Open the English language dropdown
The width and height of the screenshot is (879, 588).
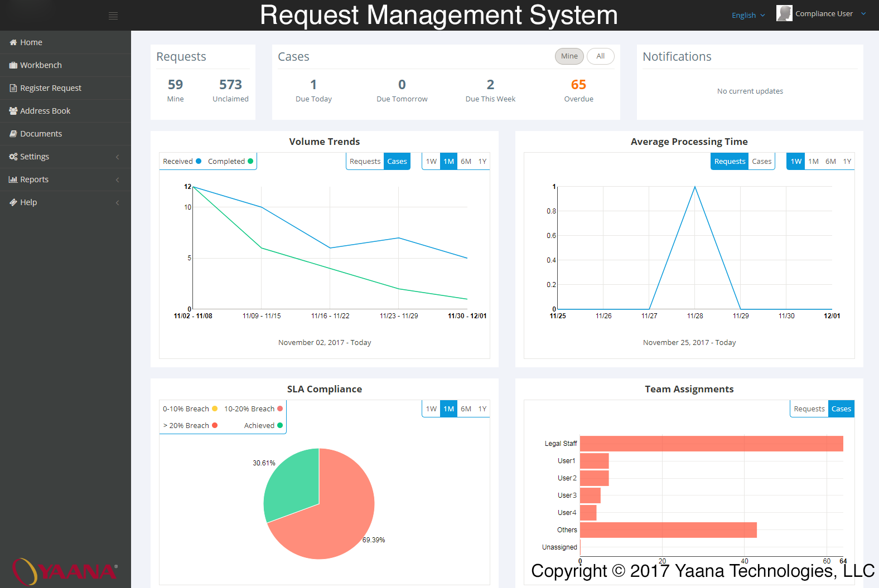pos(748,15)
